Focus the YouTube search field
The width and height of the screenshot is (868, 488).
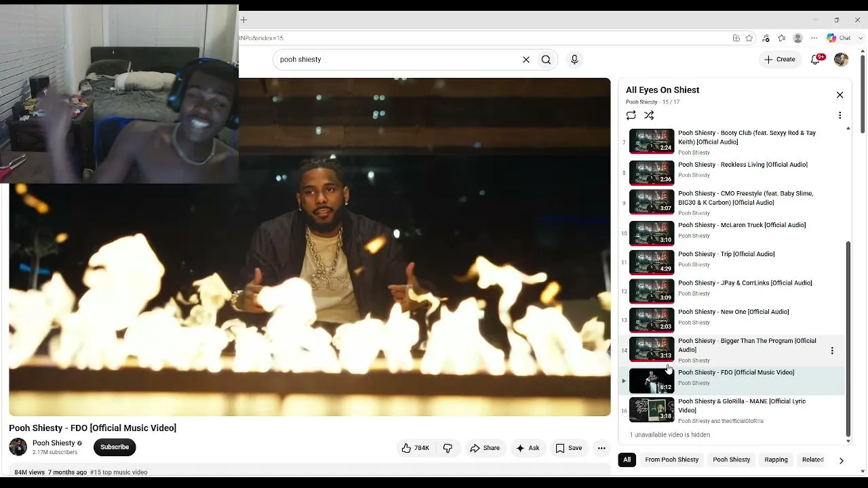[397, 60]
